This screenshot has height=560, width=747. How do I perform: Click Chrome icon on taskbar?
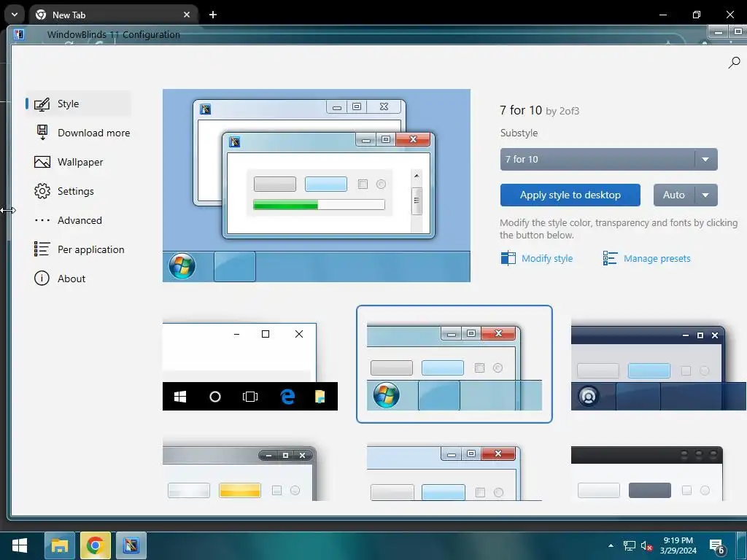pos(96,545)
